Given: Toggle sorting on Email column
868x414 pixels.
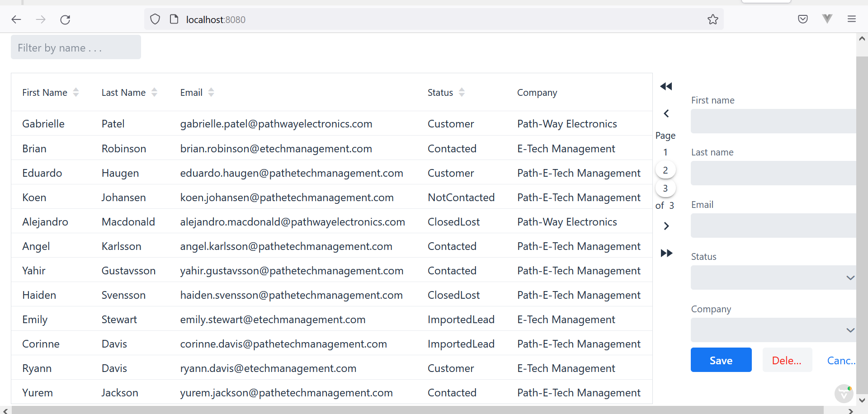Looking at the screenshot, I should [x=211, y=93].
